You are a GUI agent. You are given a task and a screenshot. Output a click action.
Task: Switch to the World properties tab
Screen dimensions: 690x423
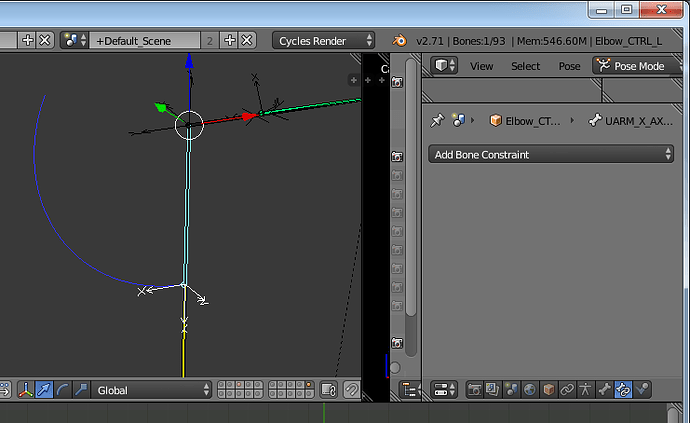coord(530,390)
